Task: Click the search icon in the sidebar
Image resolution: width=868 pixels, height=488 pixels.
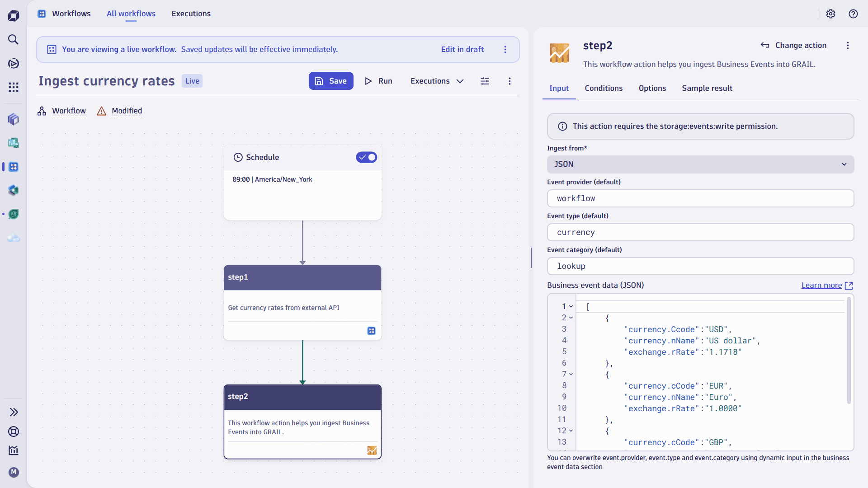Action: [x=13, y=40]
